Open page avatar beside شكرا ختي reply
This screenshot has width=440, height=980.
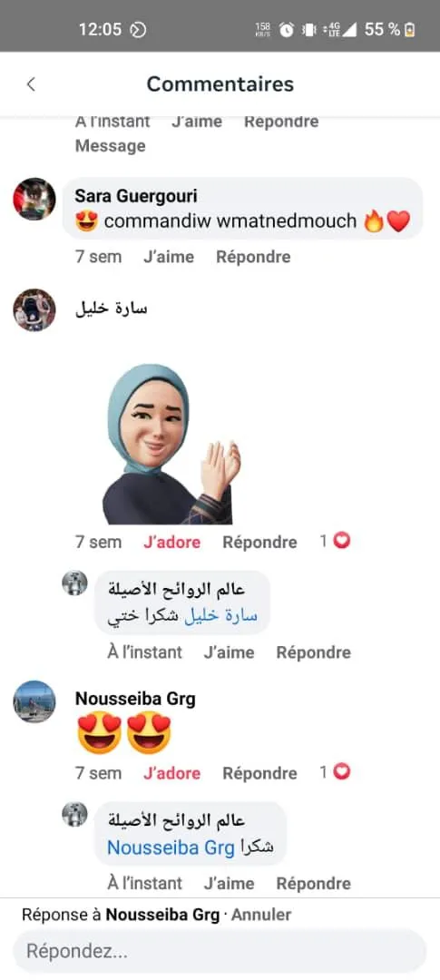coord(74,583)
